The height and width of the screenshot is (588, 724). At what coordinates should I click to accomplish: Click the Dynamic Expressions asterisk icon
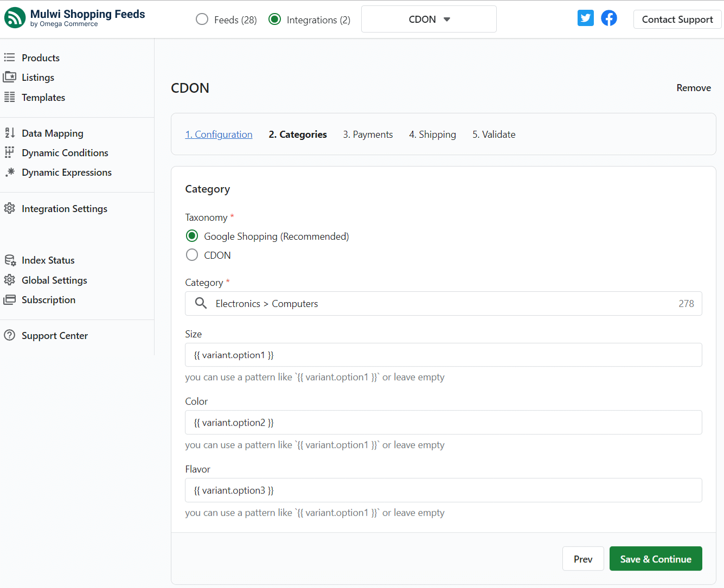click(x=10, y=172)
